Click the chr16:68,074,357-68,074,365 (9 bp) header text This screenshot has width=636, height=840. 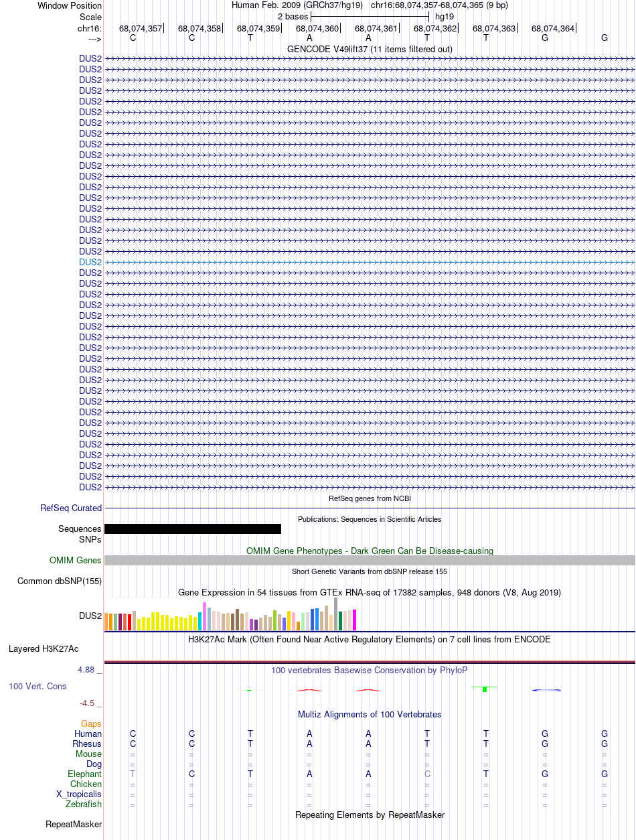[439, 5]
